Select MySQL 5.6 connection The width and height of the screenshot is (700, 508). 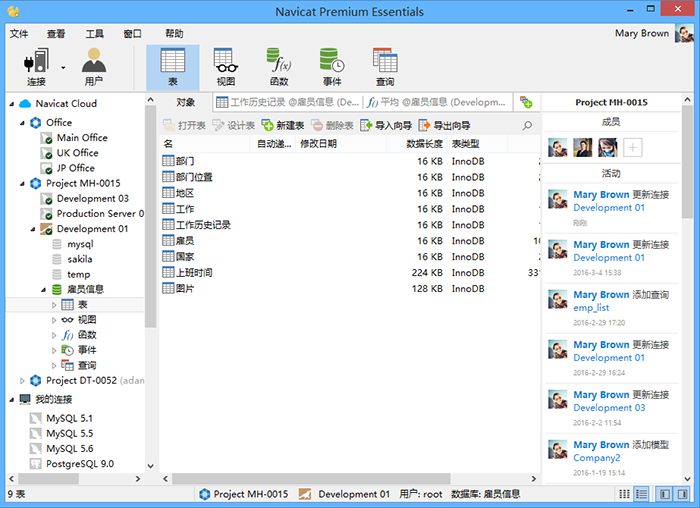click(70, 449)
